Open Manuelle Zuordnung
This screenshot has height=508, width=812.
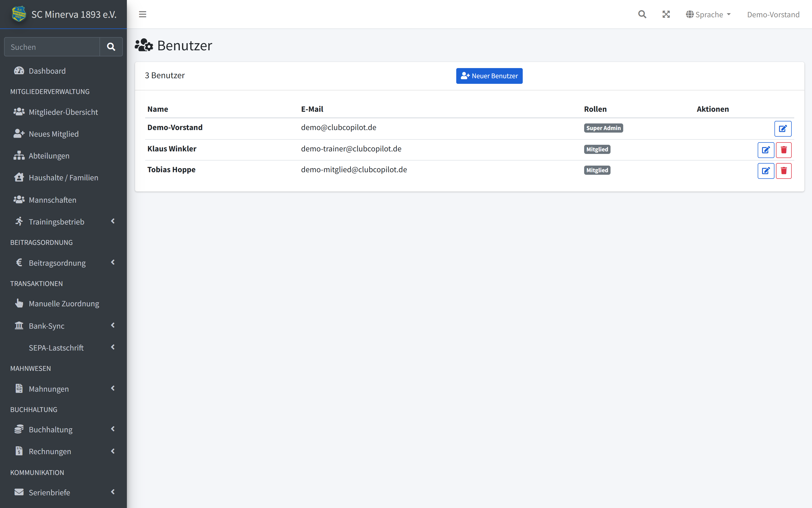point(63,303)
